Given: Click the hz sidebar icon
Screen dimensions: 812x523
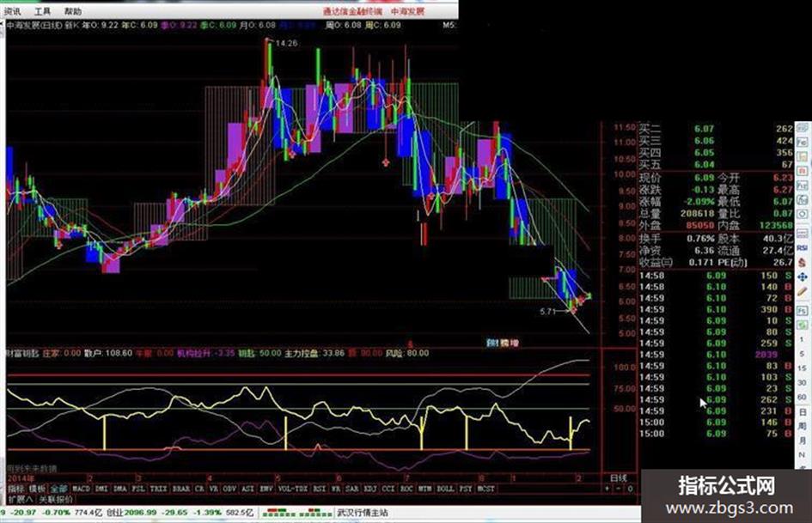Looking at the screenshot, I should [803, 185].
